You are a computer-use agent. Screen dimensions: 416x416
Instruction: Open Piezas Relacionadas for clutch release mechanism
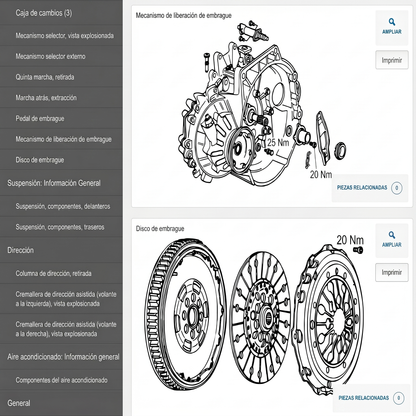(x=362, y=188)
